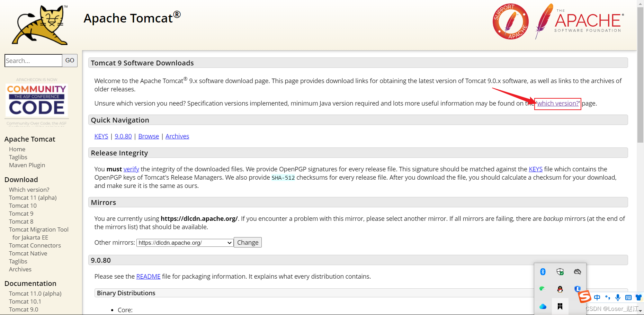Open 'Which version?' sidebar link
This screenshot has width=644, height=315.
click(29, 190)
